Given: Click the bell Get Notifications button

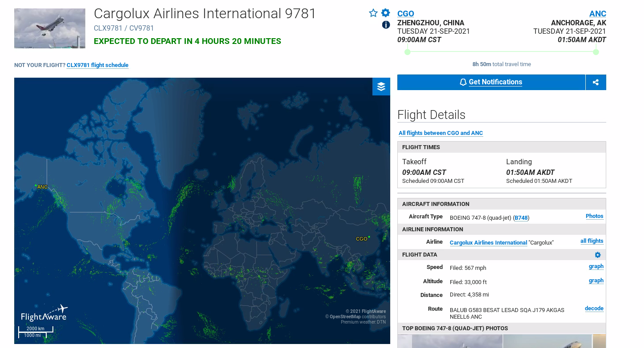Looking at the screenshot, I should click(491, 82).
